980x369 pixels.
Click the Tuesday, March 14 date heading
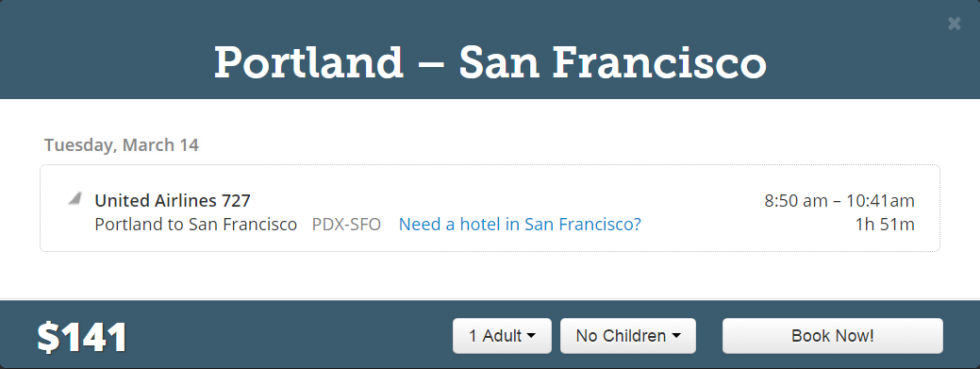[x=122, y=145]
